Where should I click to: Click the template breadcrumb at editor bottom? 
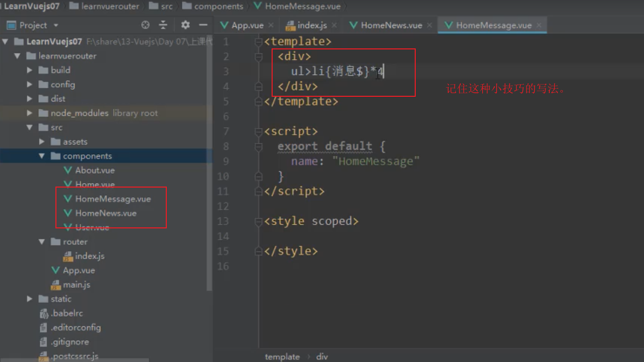click(282, 356)
